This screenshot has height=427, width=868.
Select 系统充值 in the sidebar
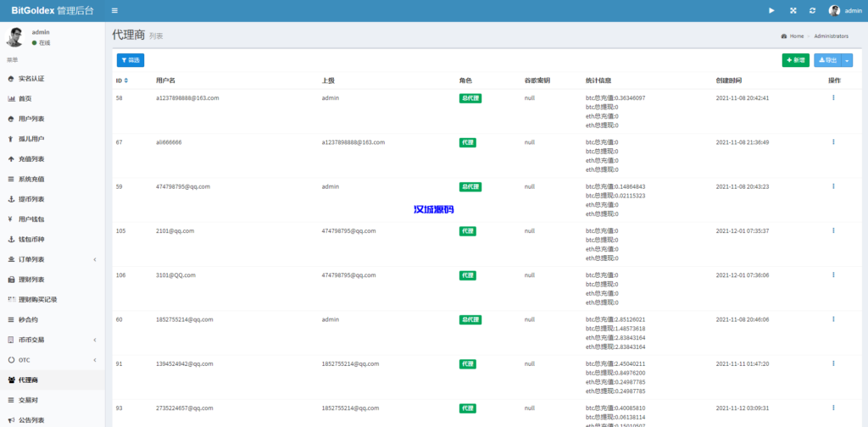pyautogui.click(x=52, y=180)
